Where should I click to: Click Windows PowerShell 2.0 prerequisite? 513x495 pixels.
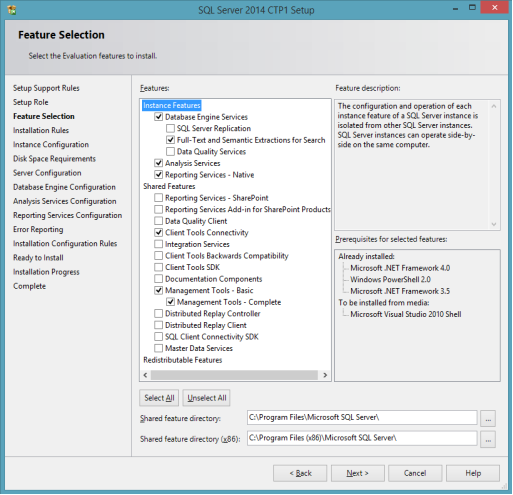[390, 279]
